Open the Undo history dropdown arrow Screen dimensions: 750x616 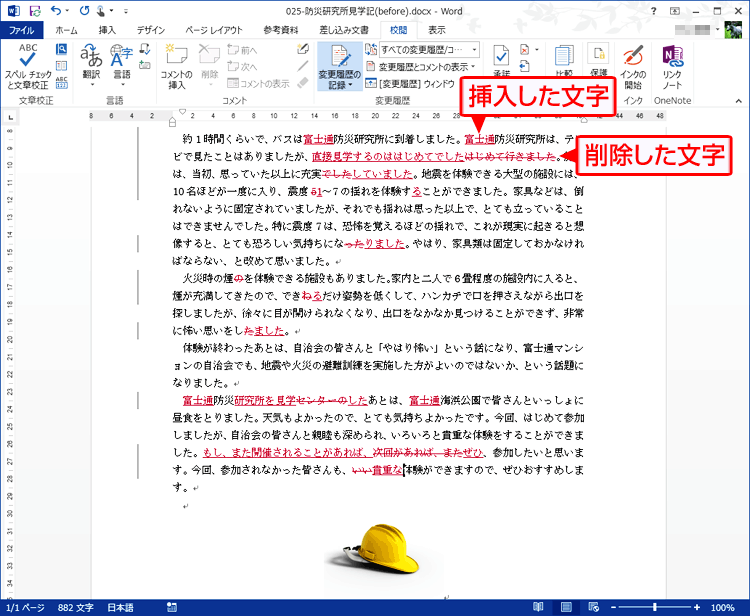pos(67,11)
